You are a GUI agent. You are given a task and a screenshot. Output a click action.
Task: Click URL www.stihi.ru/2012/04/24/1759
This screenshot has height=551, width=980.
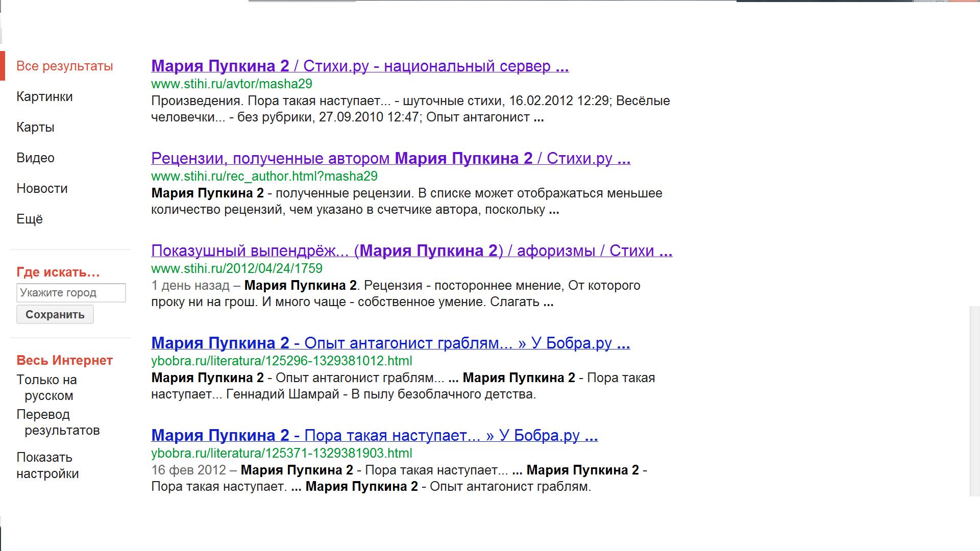click(x=237, y=269)
